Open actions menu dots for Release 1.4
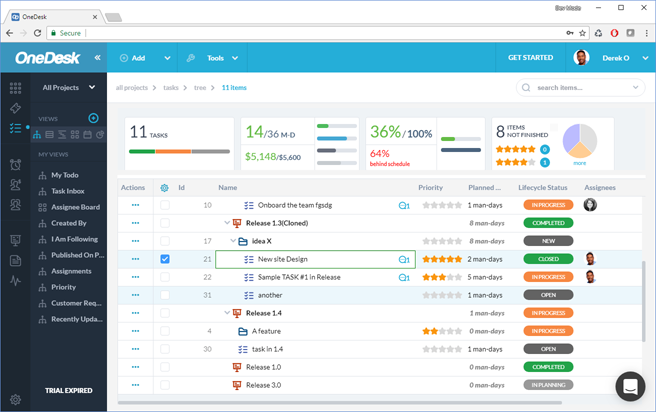The height and width of the screenshot is (412, 656). point(136,313)
